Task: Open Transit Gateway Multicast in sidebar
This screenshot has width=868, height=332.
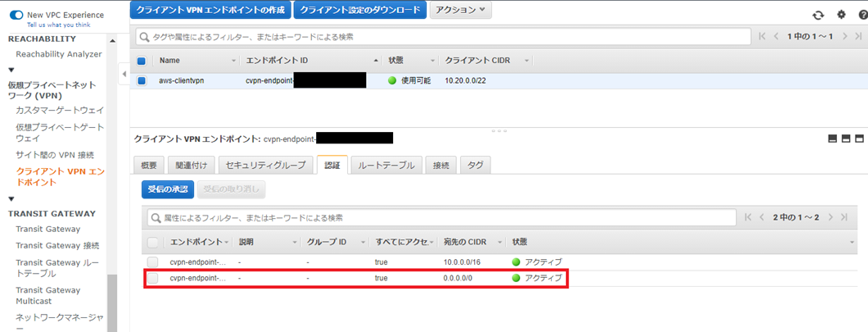Action: pos(48,295)
